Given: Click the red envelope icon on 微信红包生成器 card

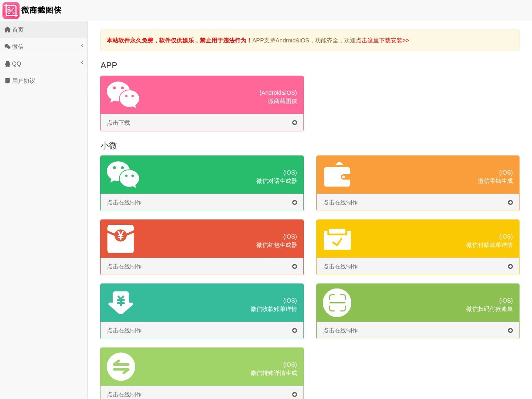Looking at the screenshot, I should tap(121, 239).
